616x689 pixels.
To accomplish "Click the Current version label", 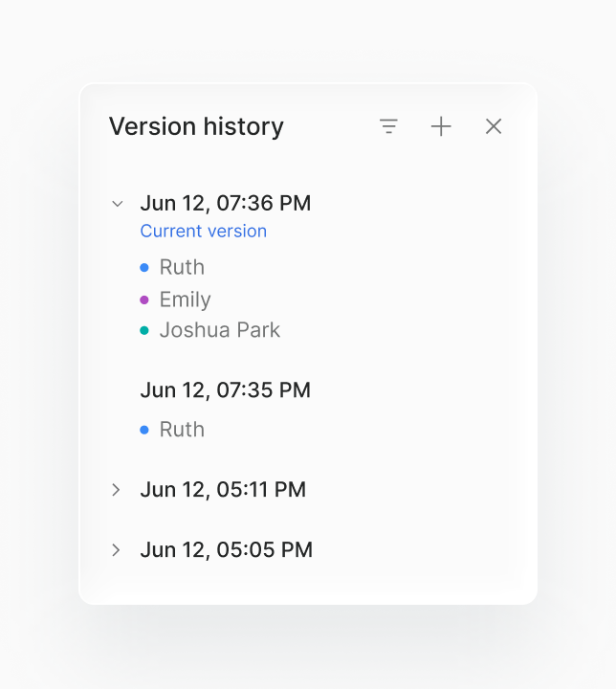I will [204, 231].
